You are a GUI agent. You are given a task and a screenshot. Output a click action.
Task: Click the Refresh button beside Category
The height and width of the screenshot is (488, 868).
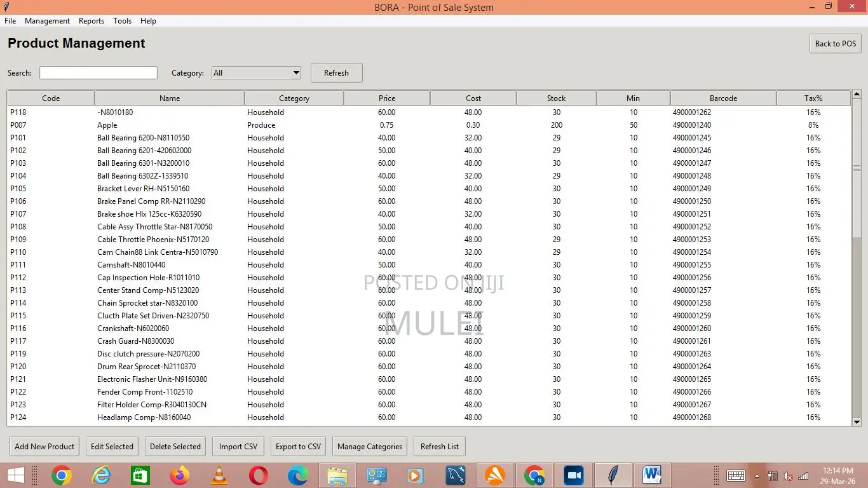[x=336, y=73]
